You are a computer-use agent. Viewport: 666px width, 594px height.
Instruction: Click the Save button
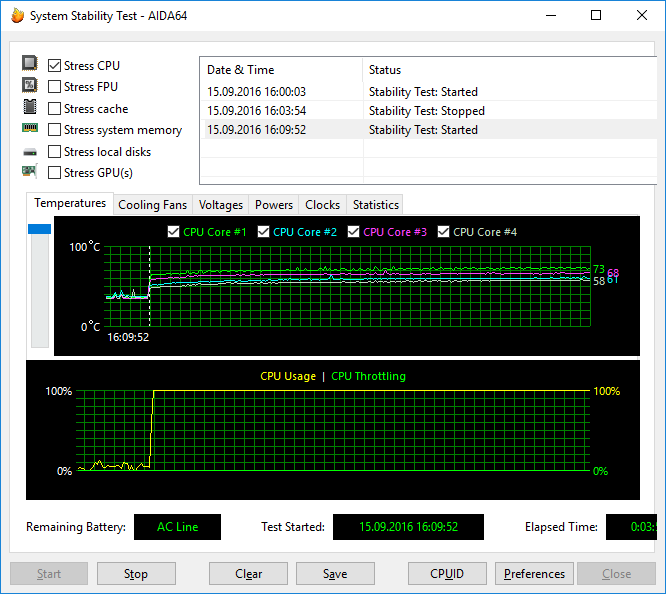point(335,574)
